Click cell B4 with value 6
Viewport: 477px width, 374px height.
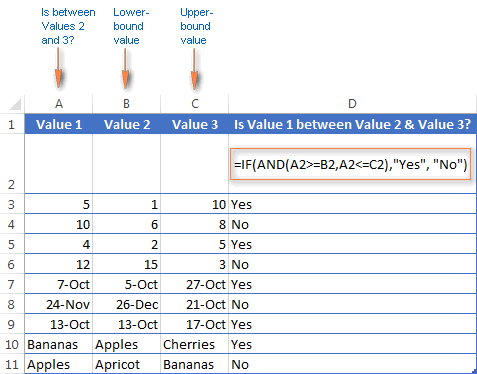(127, 224)
